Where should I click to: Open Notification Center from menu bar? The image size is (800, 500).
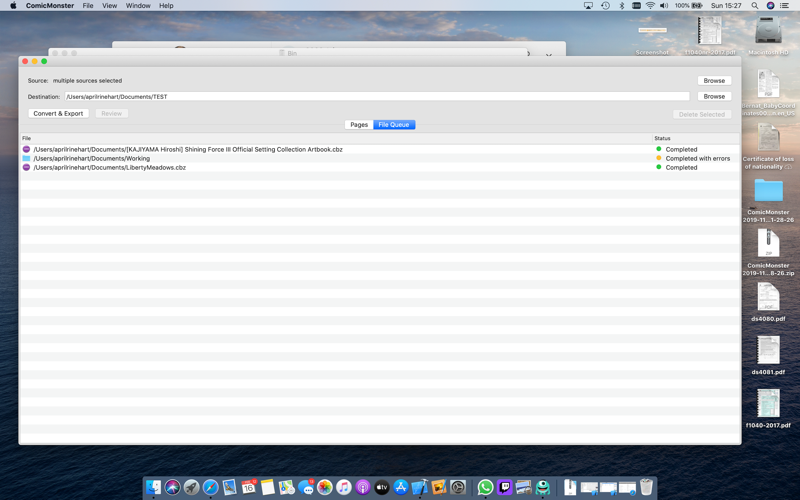point(784,6)
